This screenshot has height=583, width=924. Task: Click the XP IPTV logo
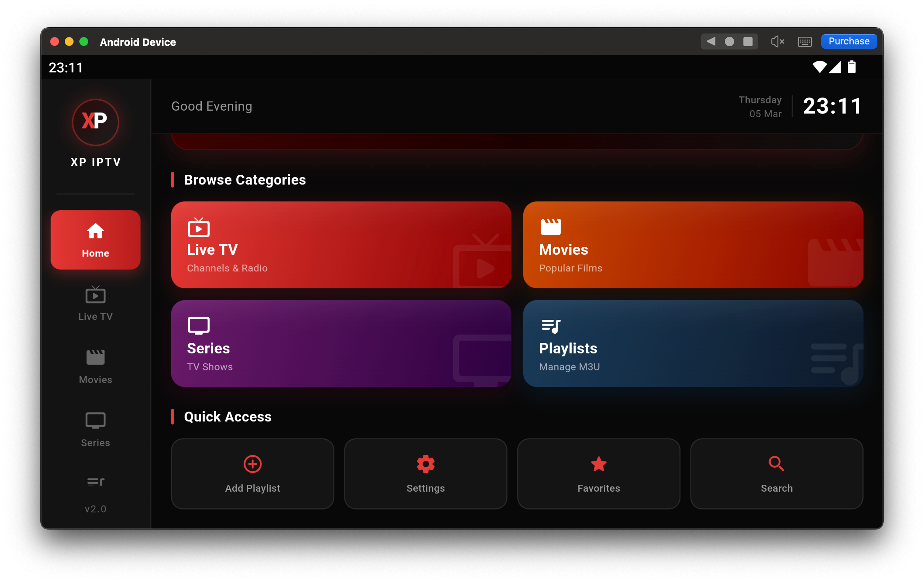[95, 122]
